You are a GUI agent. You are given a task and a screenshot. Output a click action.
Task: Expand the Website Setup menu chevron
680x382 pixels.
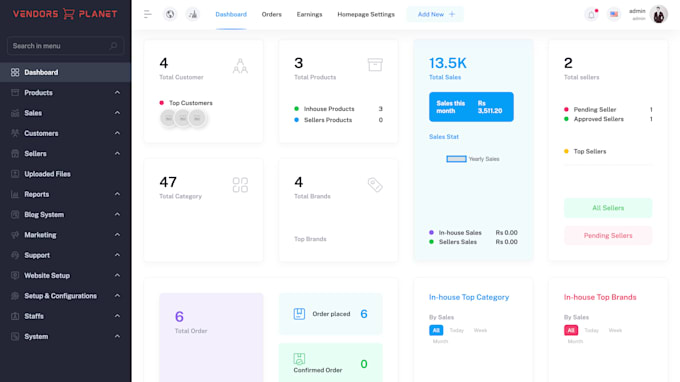[117, 275]
